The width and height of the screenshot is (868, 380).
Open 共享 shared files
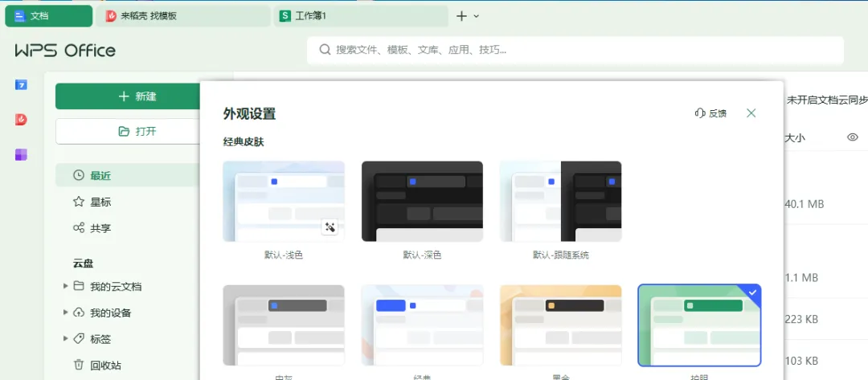pos(92,228)
